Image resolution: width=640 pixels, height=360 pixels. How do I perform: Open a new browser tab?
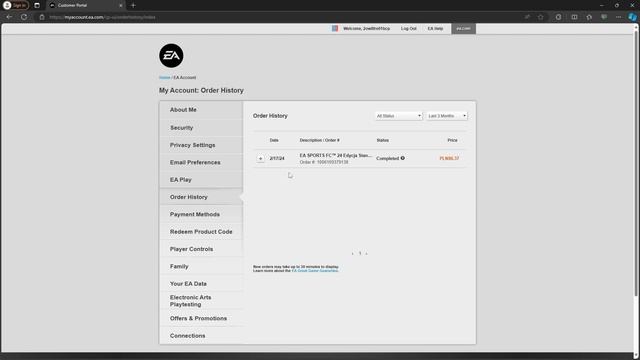click(x=133, y=5)
